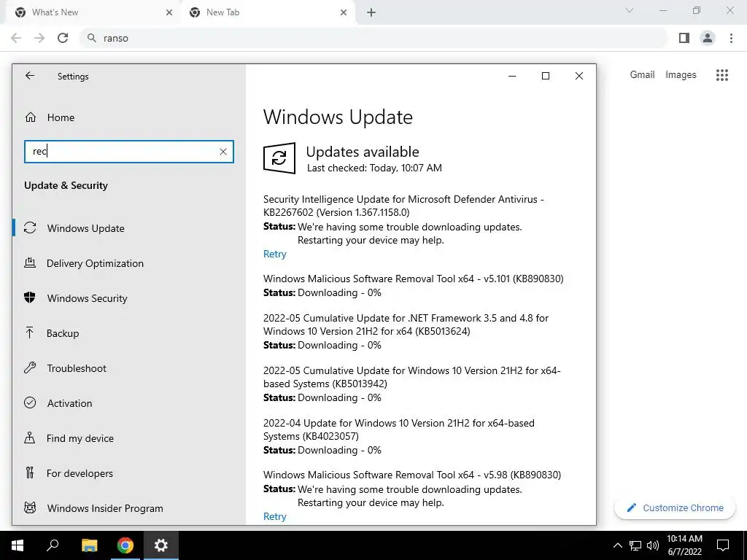This screenshot has width=747, height=560.
Task: Focus the Settings search field containing 'rec'
Action: [128, 152]
